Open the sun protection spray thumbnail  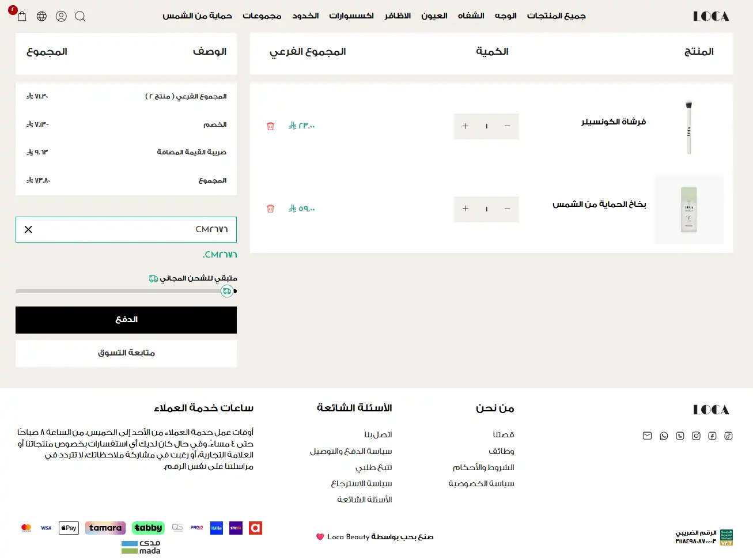(688, 209)
